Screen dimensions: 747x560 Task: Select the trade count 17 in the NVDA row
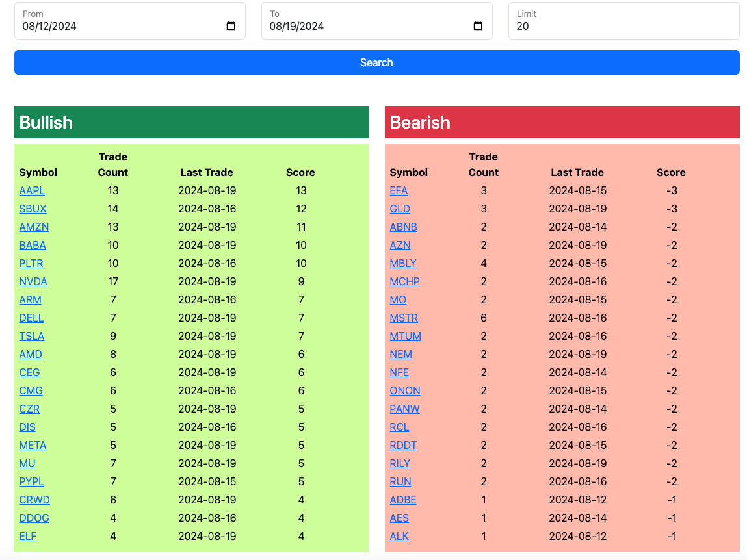113,281
